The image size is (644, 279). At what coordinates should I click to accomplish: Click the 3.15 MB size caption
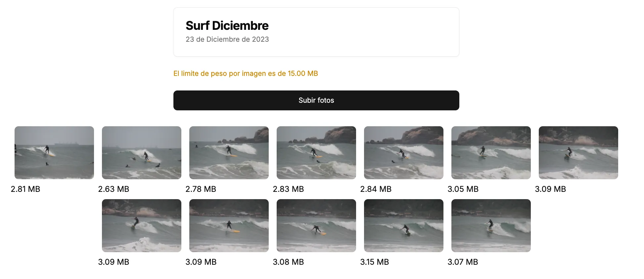pos(374,262)
